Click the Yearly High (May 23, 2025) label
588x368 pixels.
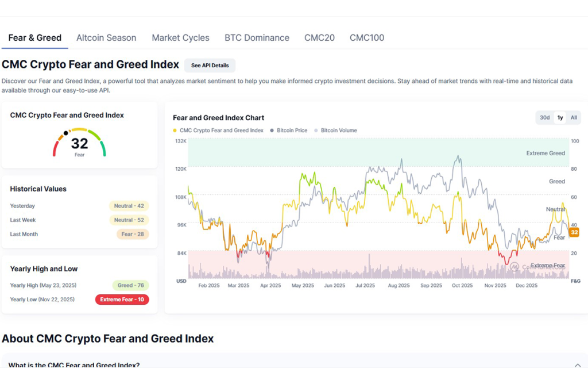coord(43,285)
